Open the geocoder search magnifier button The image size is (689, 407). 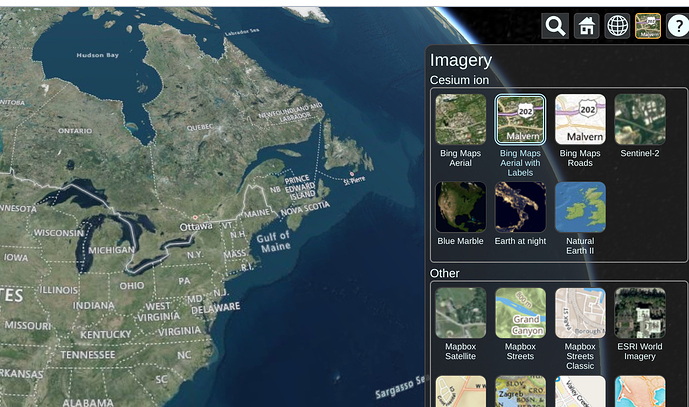click(x=555, y=26)
